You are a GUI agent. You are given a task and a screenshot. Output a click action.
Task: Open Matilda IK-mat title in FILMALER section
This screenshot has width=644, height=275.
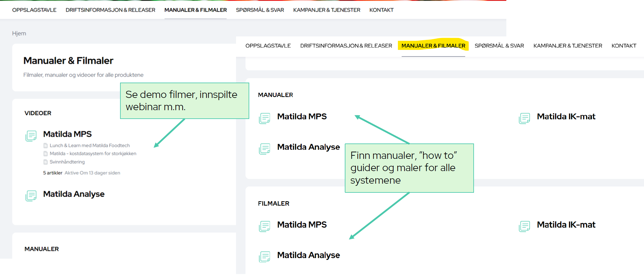pyautogui.click(x=566, y=224)
